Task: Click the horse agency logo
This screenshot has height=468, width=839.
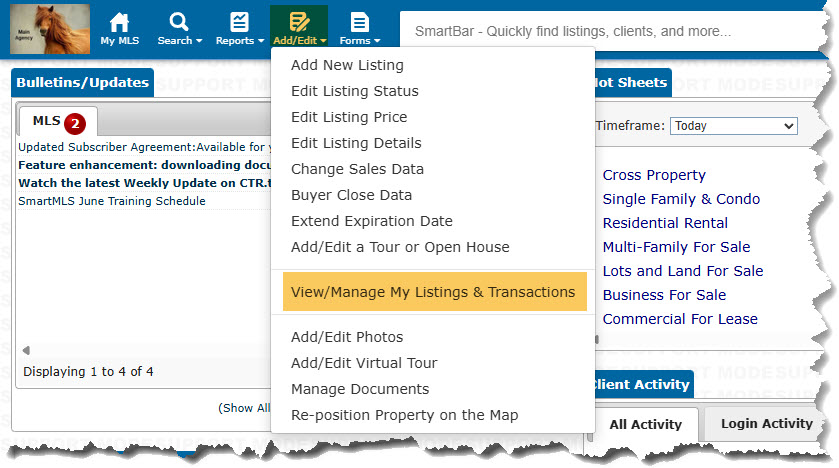Action: pyautogui.click(x=50, y=29)
